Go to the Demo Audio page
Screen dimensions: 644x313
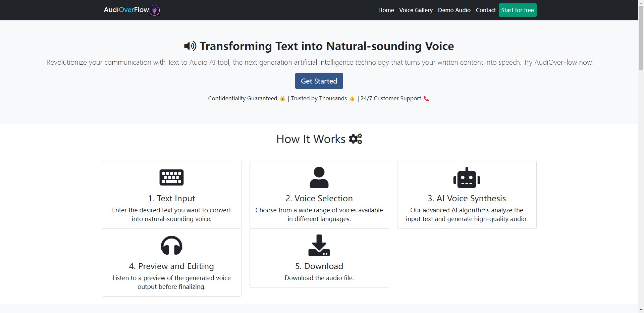(454, 10)
